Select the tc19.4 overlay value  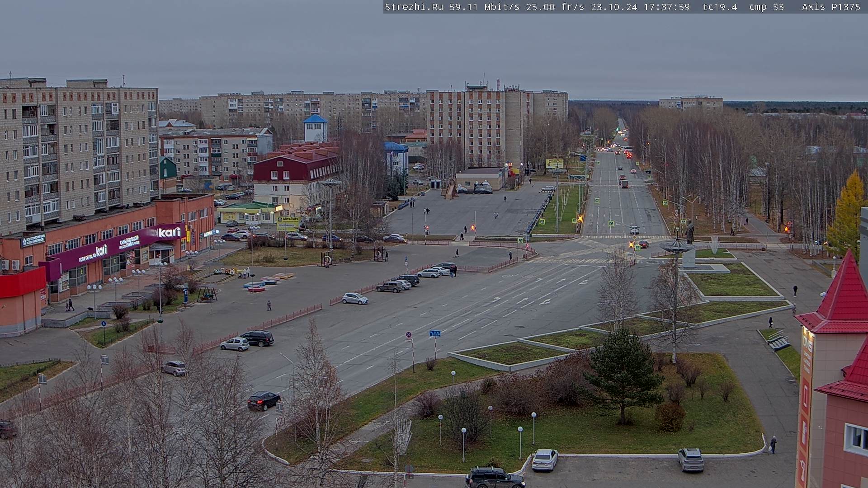coord(720,7)
